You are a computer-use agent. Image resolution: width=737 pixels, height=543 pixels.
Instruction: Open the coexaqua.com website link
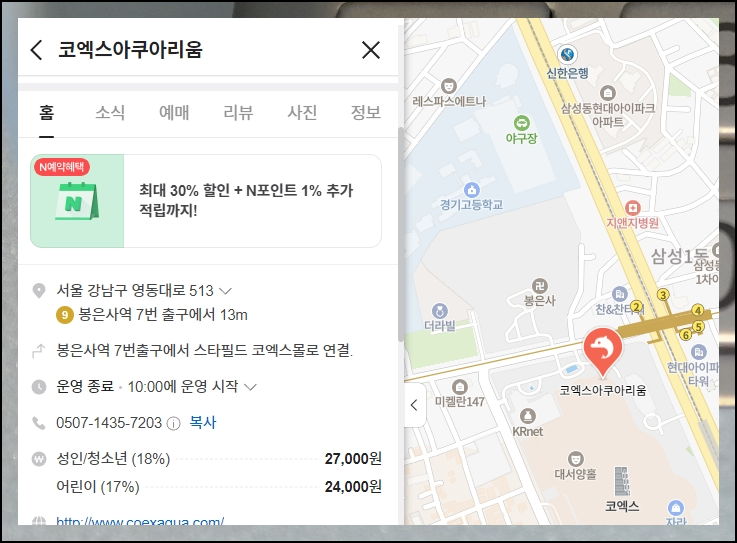140,521
